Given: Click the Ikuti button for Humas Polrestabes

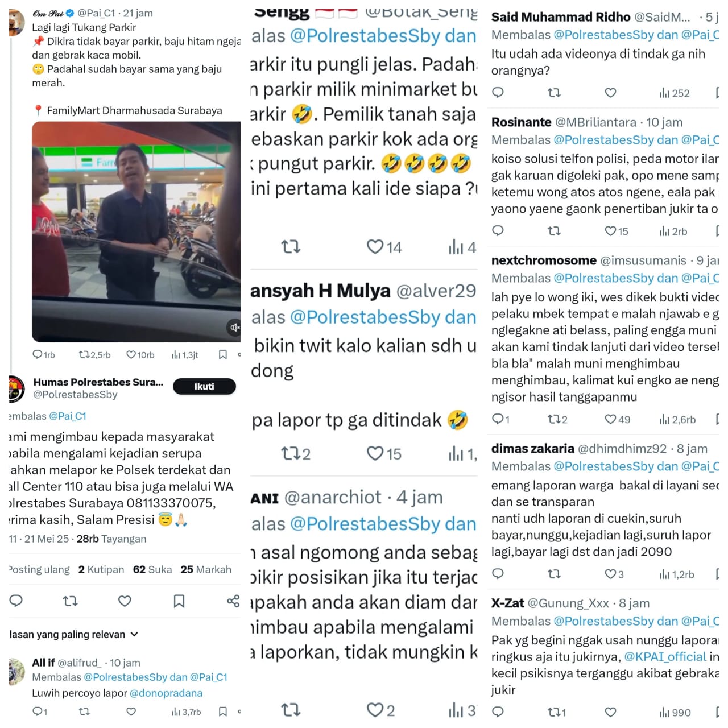Looking at the screenshot, I should [x=204, y=387].
